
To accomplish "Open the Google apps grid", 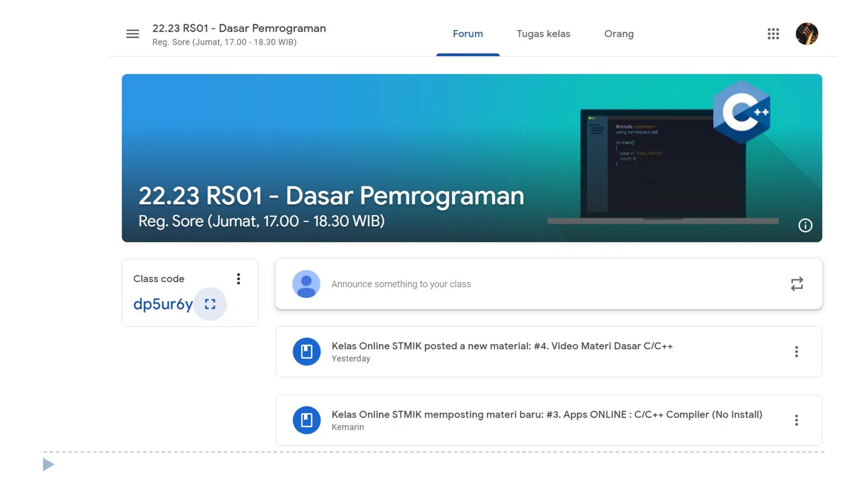I will click(773, 34).
